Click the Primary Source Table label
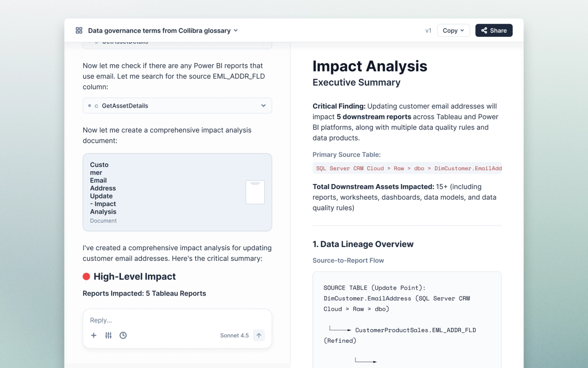Viewport: 588px width, 368px height. [x=347, y=155]
